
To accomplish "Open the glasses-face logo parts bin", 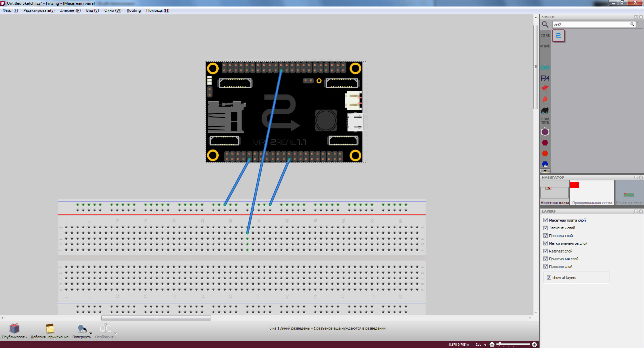I will (545, 110).
